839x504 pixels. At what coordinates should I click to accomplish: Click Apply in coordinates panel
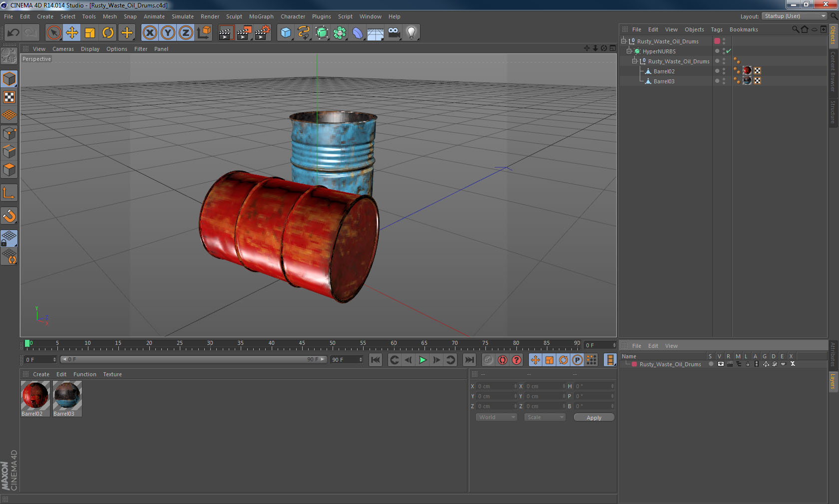594,418
